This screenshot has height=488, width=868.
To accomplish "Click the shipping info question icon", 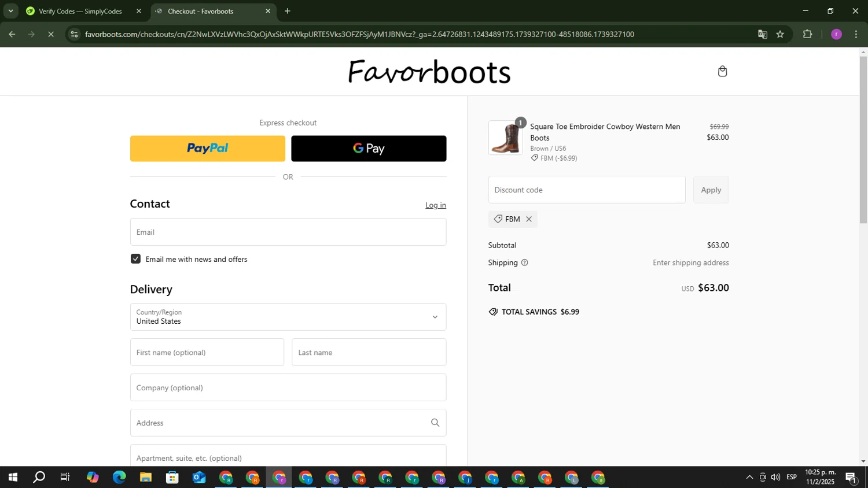I will 525,263.
